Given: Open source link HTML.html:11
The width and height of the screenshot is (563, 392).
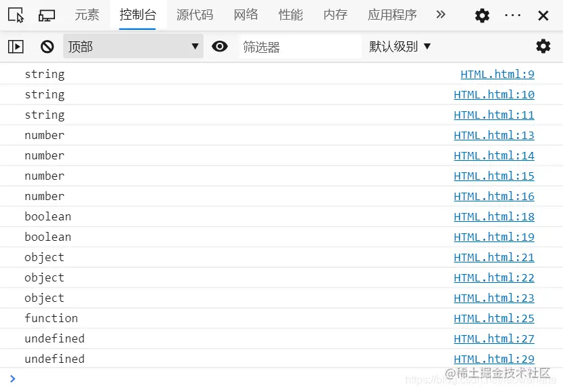Looking at the screenshot, I should point(494,115).
